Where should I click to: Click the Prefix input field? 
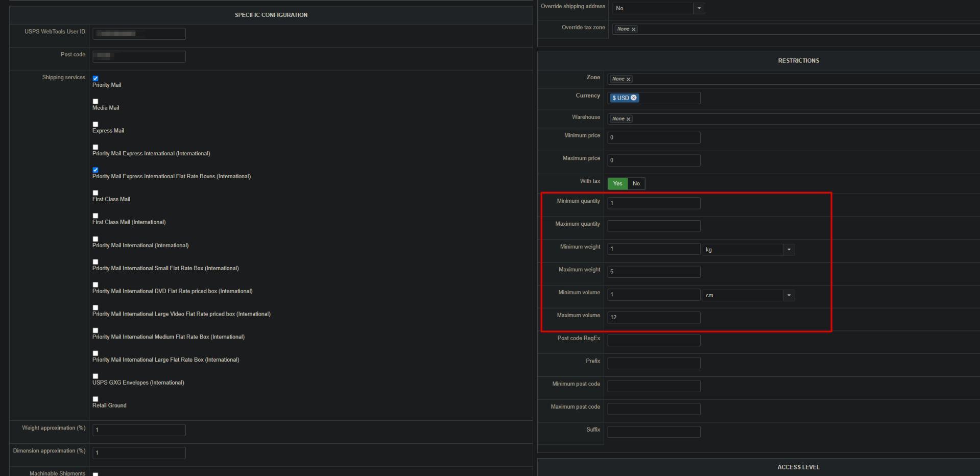(x=654, y=363)
